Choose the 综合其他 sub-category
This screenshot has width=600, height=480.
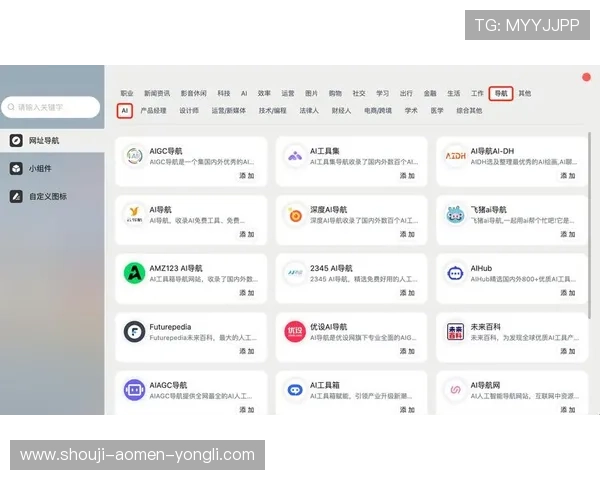click(x=469, y=111)
